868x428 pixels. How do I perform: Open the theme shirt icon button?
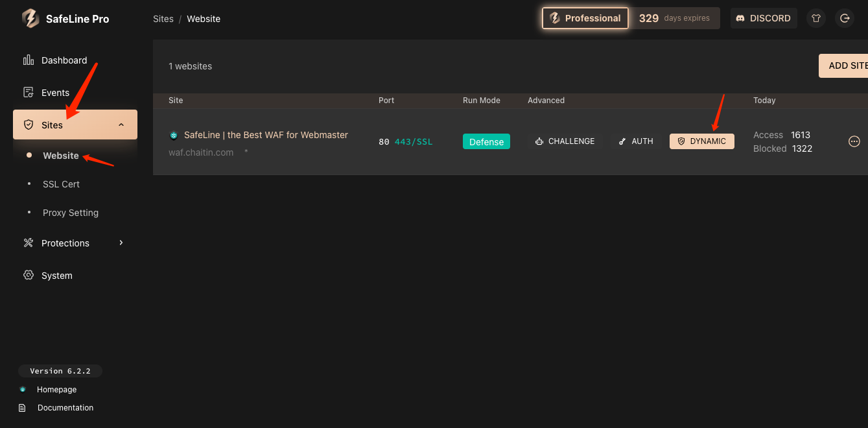(x=816, y=18)
